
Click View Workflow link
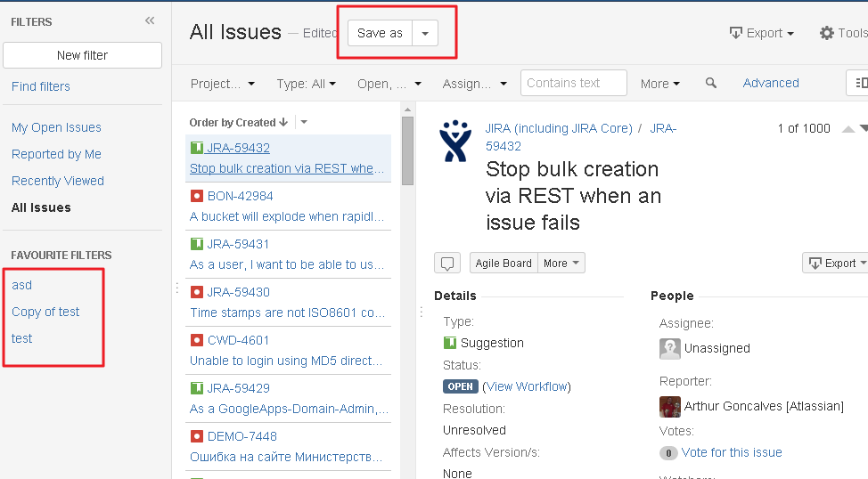528,386
